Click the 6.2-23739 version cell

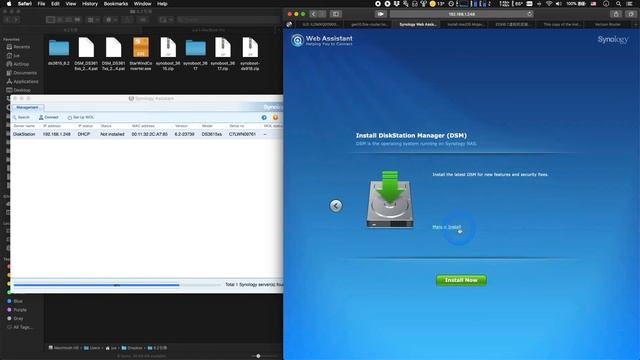point(184,134)
